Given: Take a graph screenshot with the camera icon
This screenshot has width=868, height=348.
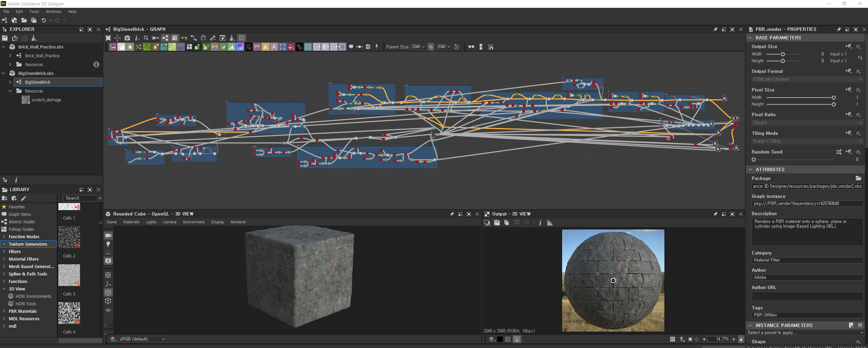Looking at the screenshot, I should pyautogui.click(x=127, y=38).
